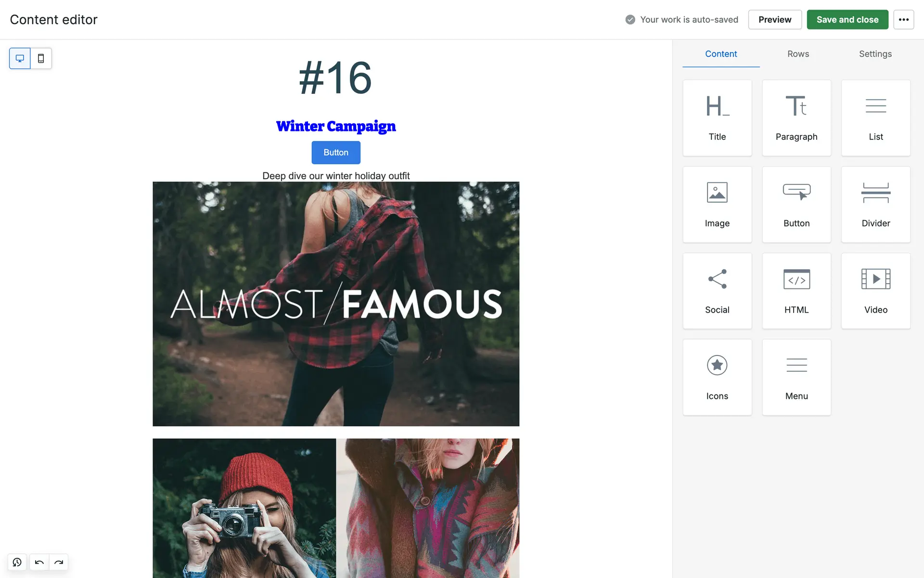Choose the Image content block
924x578 pixels.
click(717, 204)
